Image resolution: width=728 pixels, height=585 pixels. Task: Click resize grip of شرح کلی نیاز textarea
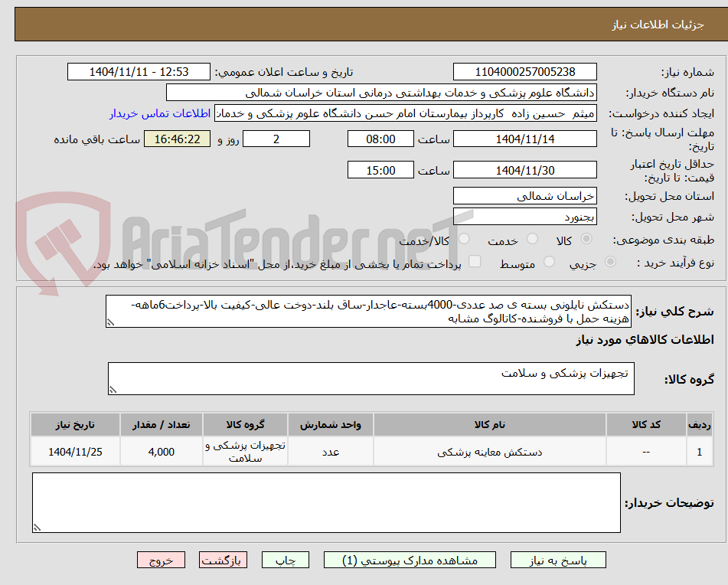110,322
